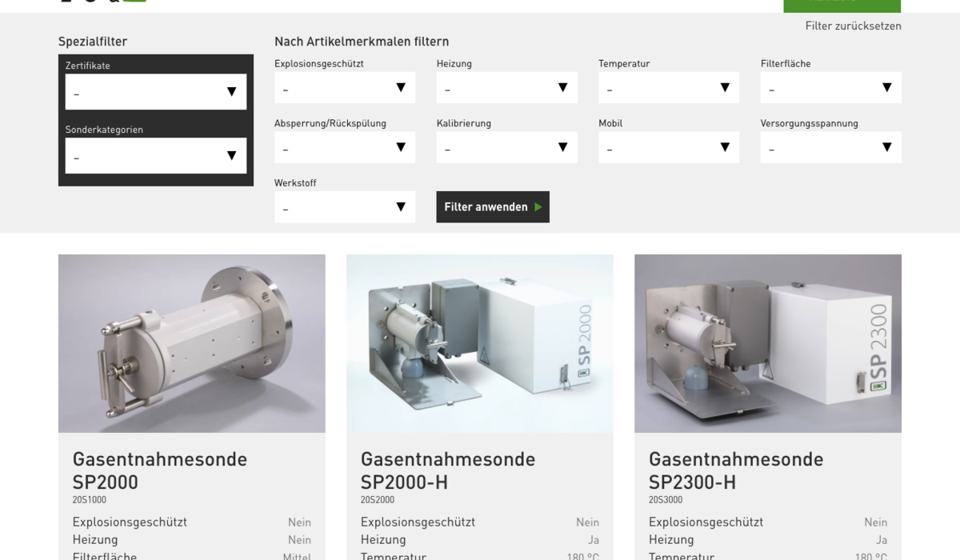Open the SP2000 probe product image
The image size is (960, 560).
pos(191,343)
